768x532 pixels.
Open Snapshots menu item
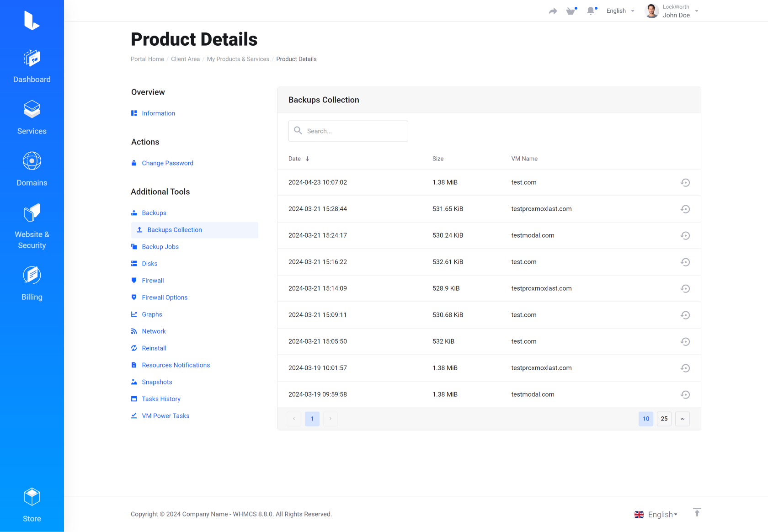157,382
